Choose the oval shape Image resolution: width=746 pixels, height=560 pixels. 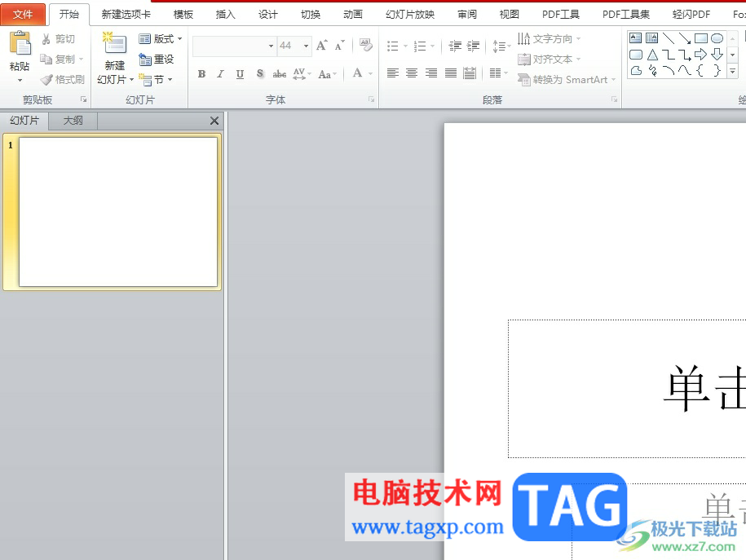[x=717, y=38]
